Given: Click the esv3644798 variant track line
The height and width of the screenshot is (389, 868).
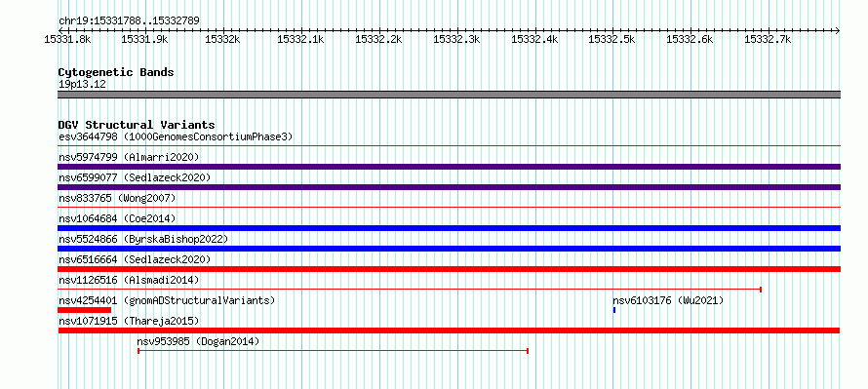Looking at the screenshot, I should (449, 146).
